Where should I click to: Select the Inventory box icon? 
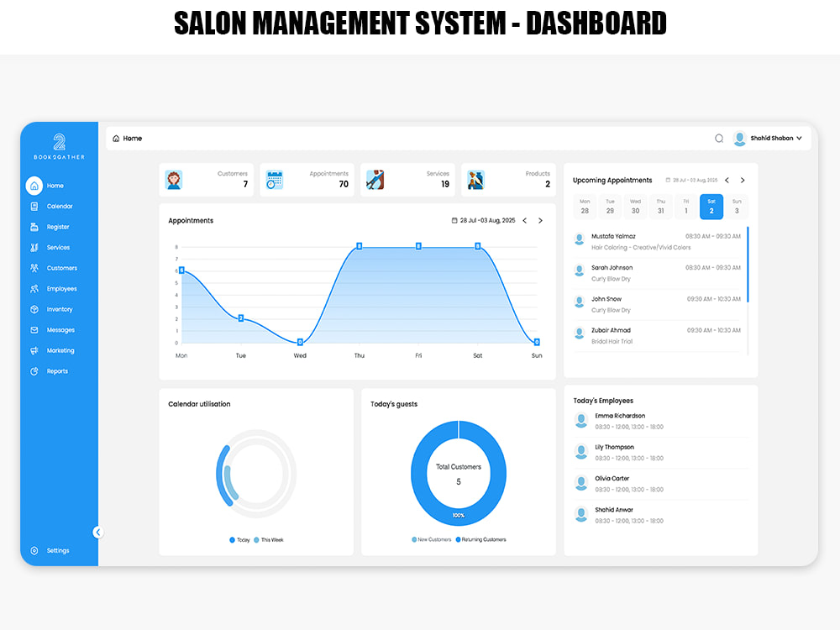pos(34,309)
